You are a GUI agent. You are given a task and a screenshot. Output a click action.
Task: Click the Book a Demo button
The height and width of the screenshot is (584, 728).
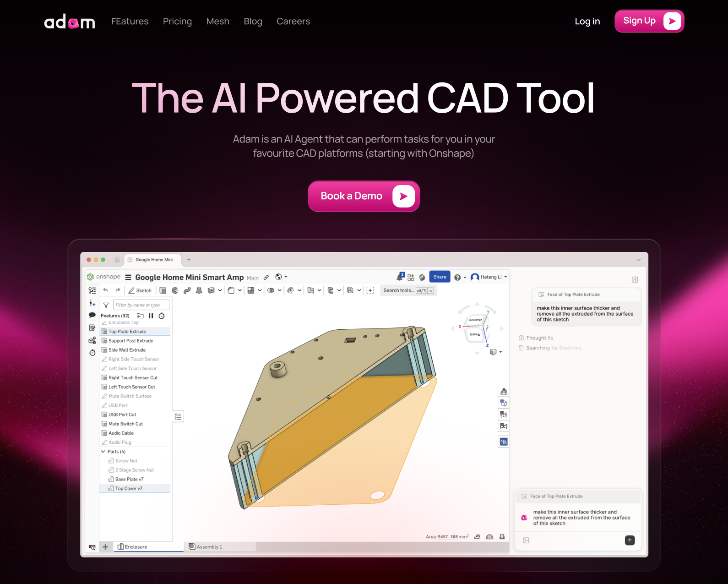364,196
